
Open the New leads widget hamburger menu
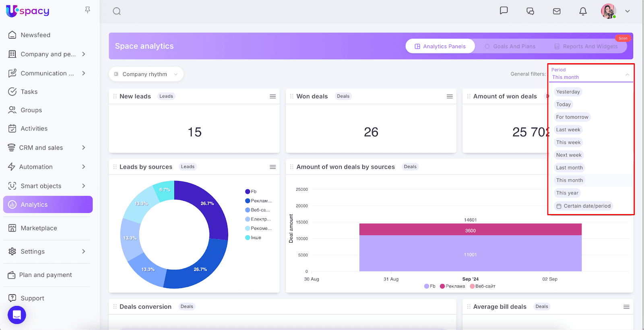coord(272,97)
